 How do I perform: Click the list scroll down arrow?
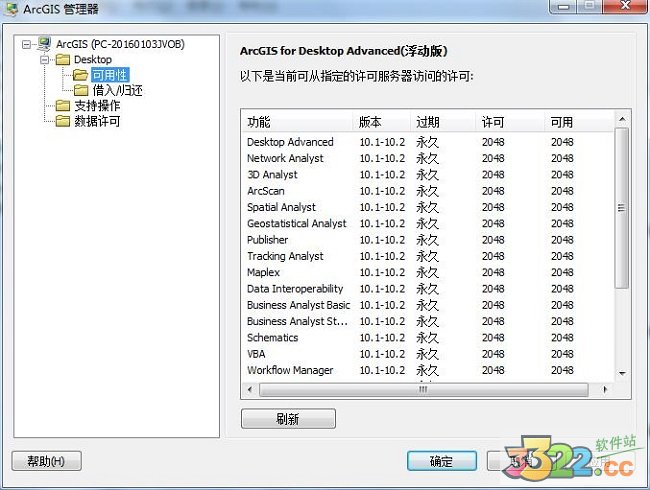tap(622, 374)
